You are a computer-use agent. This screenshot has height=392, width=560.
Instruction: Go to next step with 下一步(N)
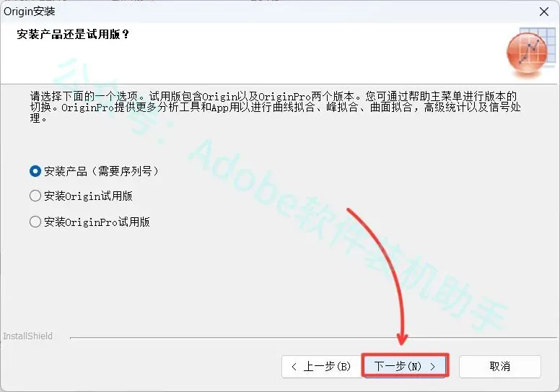[x=405, y=366]
